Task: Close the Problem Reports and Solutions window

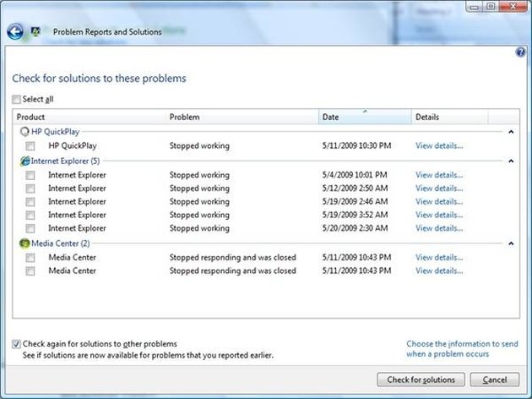Action: (x=513, y=6)
